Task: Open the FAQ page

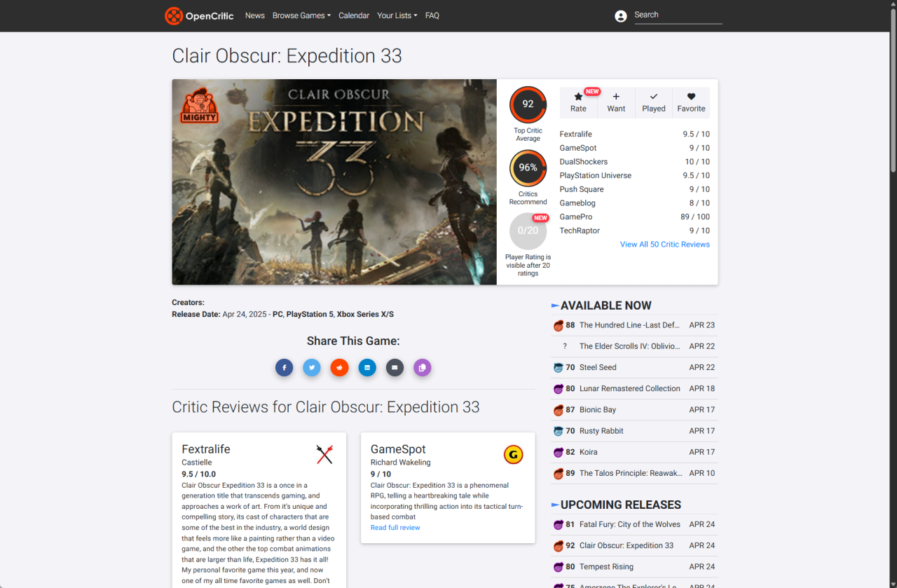Action: coord(432,15)
